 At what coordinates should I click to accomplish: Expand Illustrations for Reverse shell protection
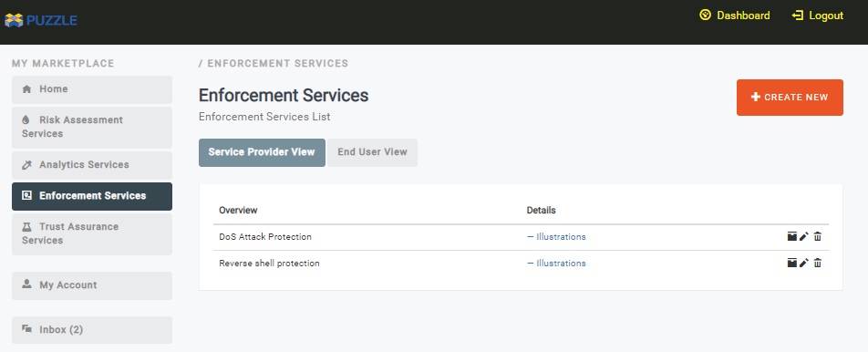coord(556,264)
